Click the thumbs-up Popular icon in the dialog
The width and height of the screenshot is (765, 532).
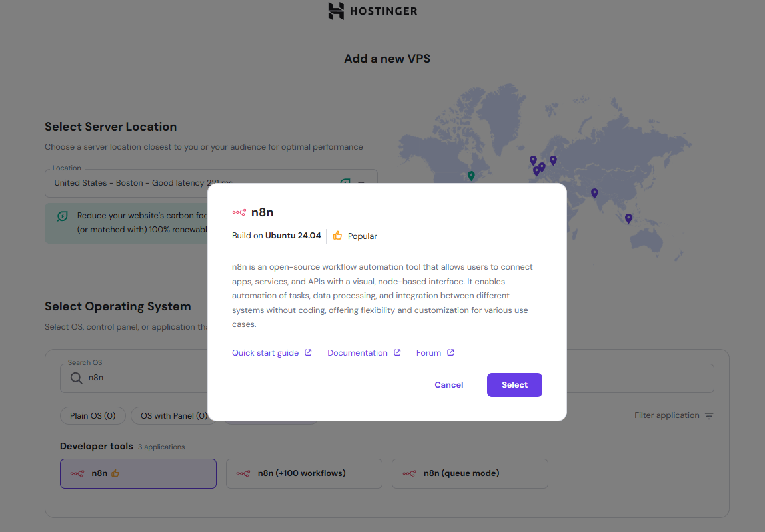click(337, 236)
